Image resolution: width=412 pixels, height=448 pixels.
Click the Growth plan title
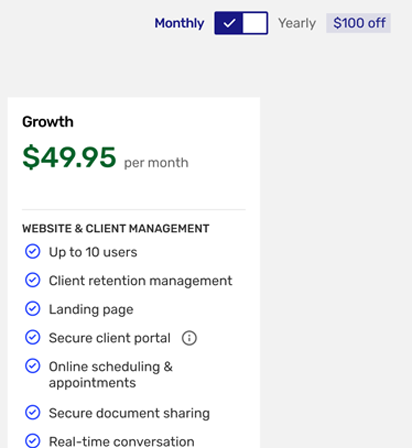pos(48,122)
